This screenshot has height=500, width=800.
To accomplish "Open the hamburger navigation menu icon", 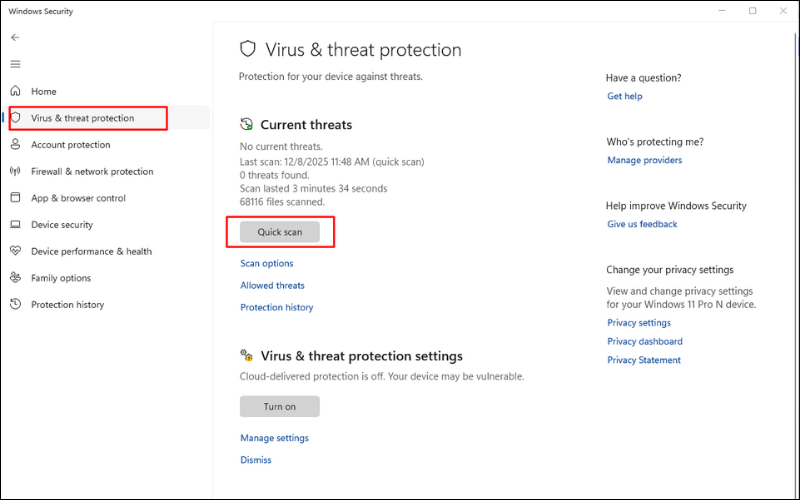I will click(x=15, y=64).
